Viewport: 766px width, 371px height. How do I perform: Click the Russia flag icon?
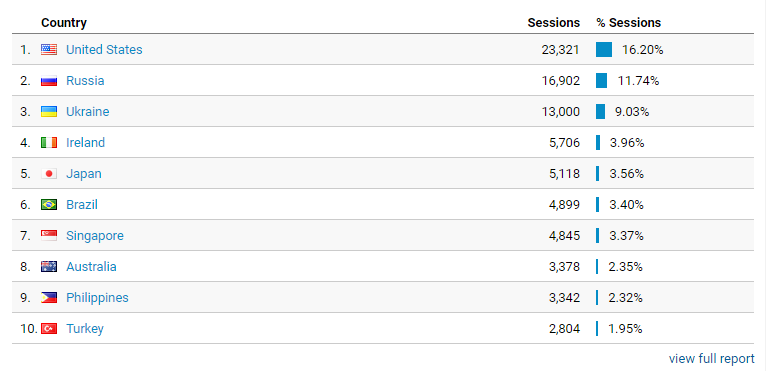point(49,81)
